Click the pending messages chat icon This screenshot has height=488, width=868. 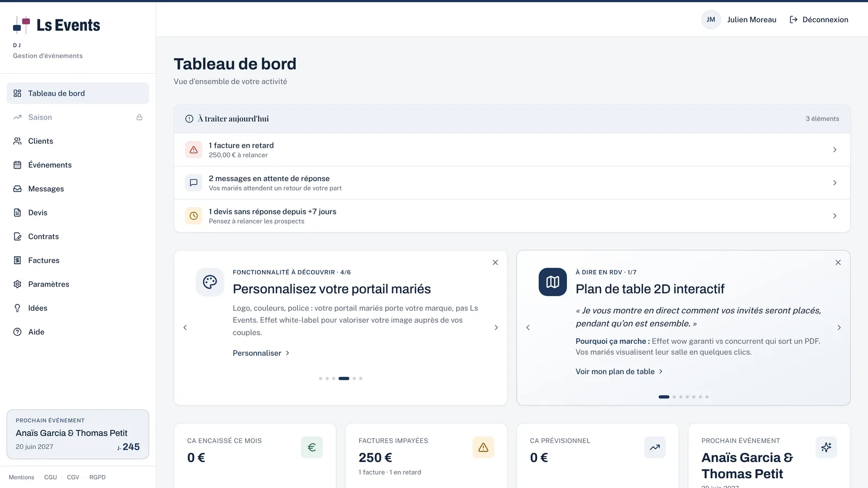pyautogui.click(x=194, y=183)
